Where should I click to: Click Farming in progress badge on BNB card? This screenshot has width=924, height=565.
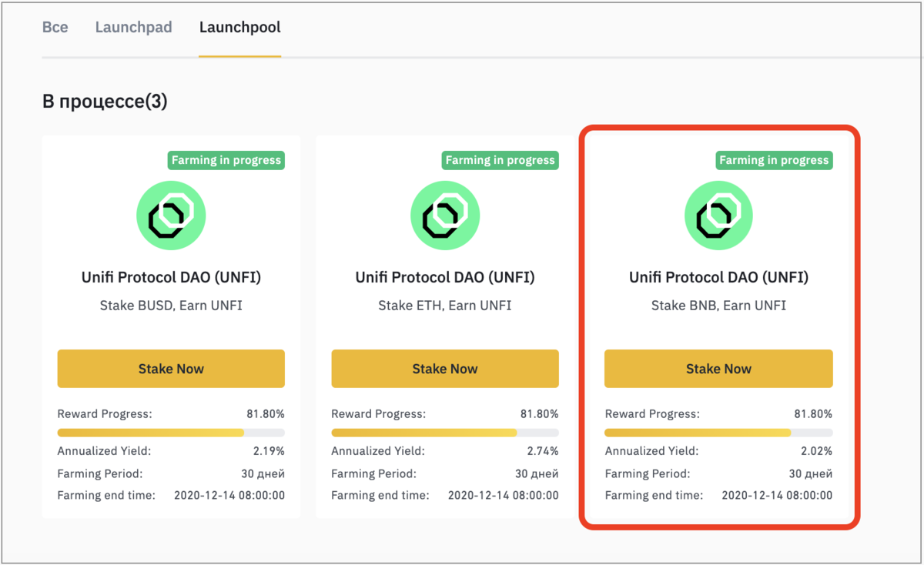tap(774, 160)
